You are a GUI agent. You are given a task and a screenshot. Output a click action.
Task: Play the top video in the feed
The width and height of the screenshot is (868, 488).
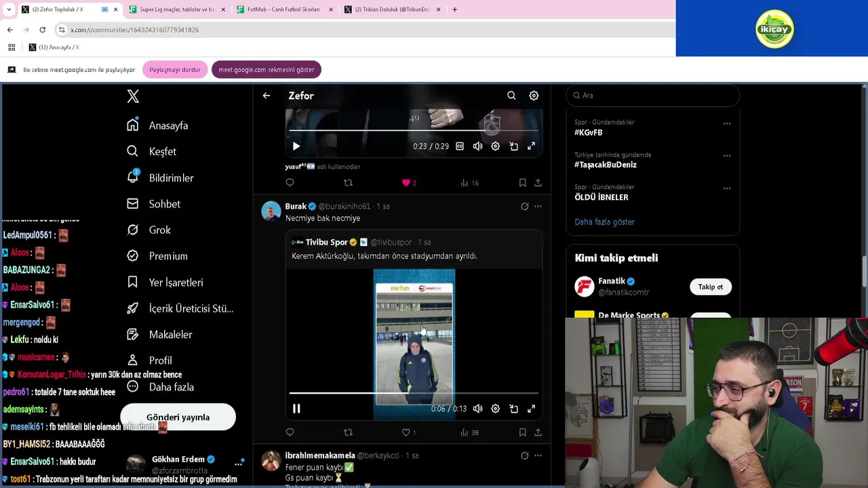(x=296, y=146)
